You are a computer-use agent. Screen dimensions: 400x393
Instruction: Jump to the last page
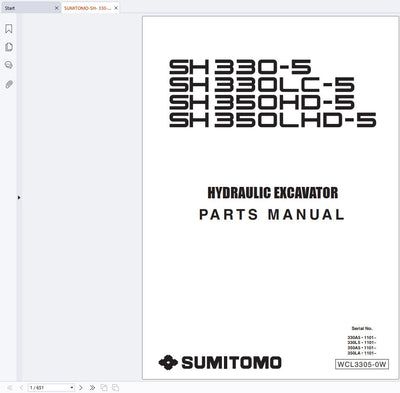click(92, 388)
